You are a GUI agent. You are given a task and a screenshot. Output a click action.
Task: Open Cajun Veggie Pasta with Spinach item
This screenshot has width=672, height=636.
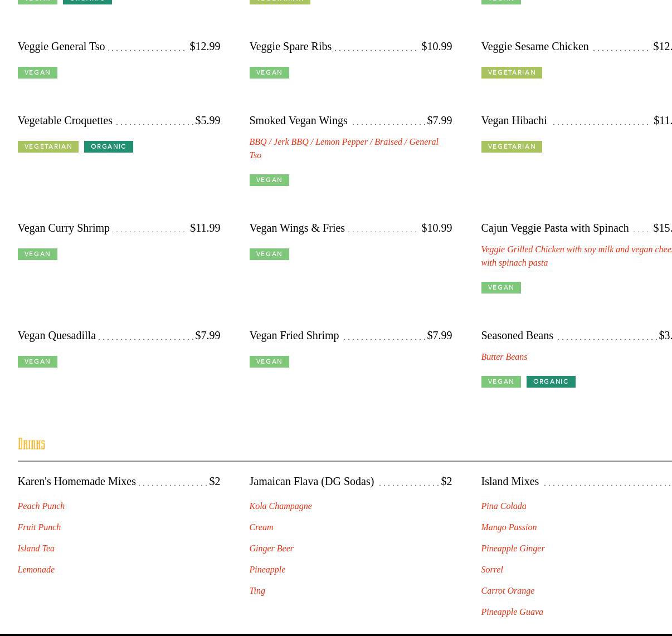click(x=554, y=228)
